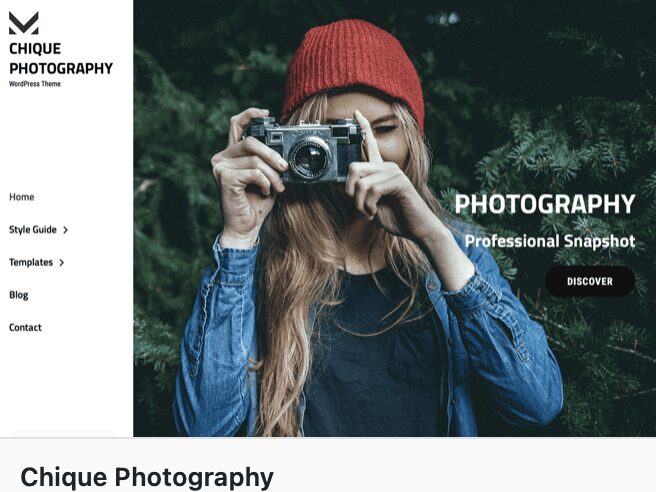Viewport: 656px width, 492px height.
Task: Go to the Templates menu label
Action: (x=31, y=262)
